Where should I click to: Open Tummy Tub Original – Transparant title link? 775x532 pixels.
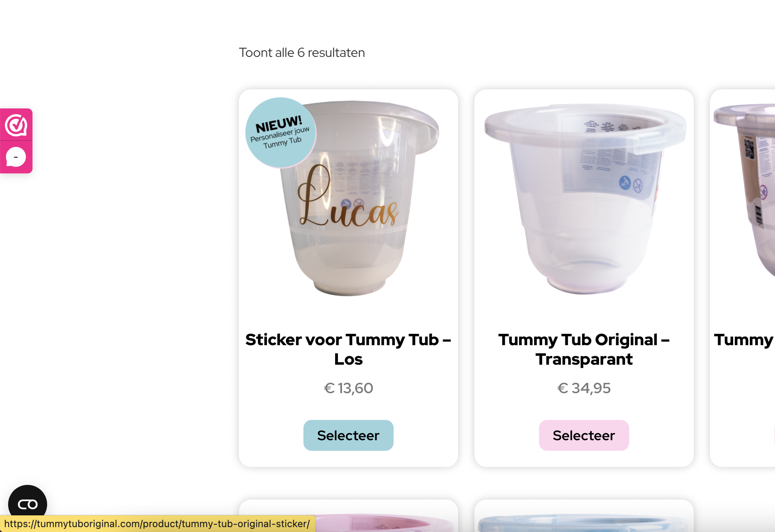click(x=584, y=349)
